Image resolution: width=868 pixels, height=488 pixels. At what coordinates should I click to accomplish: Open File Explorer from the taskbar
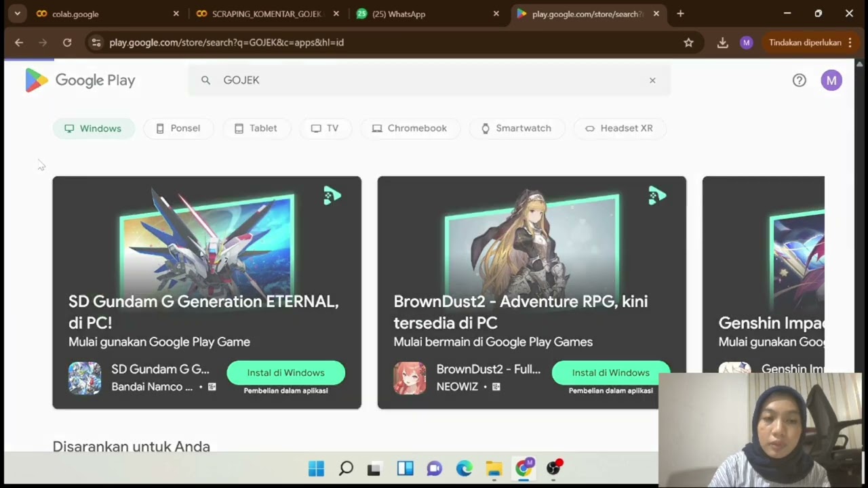[494, 468]
